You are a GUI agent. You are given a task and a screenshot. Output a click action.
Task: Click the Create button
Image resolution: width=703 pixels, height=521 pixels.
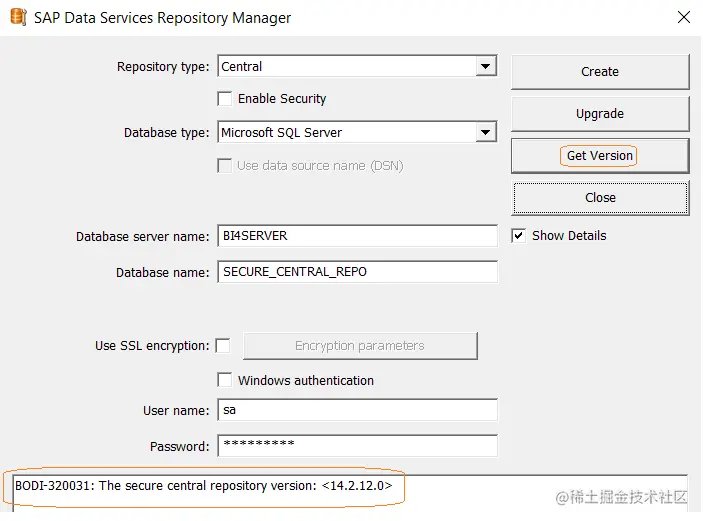[x=600, y=72]
